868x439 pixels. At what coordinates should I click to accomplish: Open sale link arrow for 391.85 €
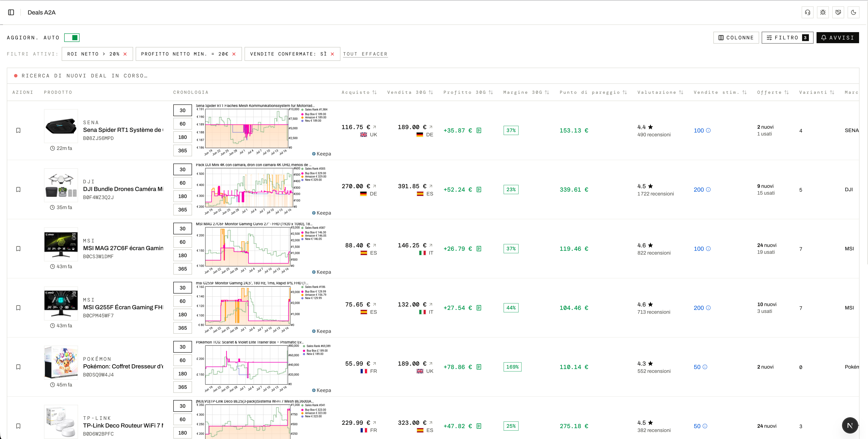click(x=431, y=186)
